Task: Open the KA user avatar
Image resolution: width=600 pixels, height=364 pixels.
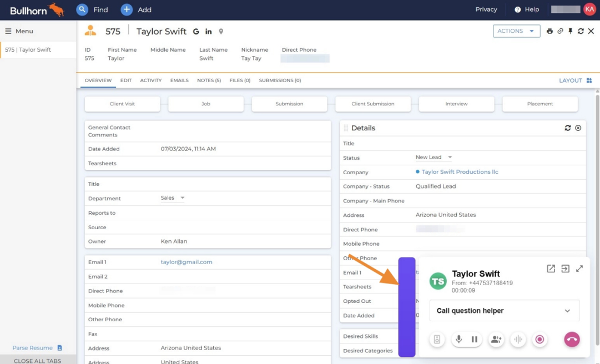Action: [x=589, y=9]
